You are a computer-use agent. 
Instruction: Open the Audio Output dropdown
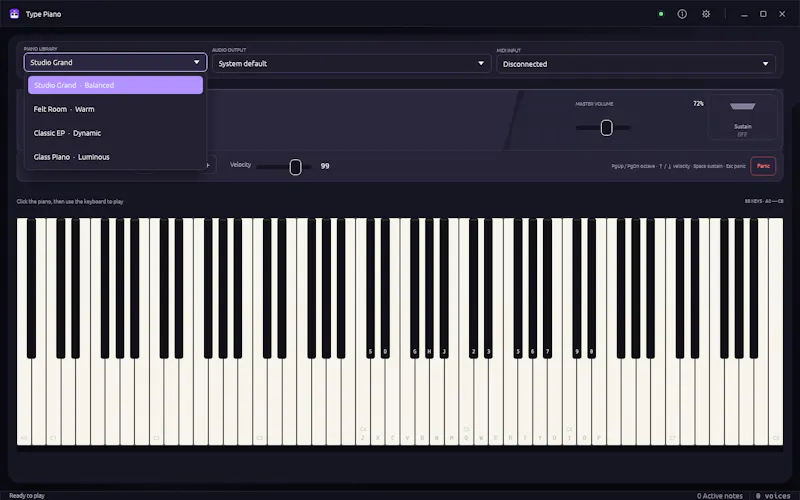tap(352, 64)
